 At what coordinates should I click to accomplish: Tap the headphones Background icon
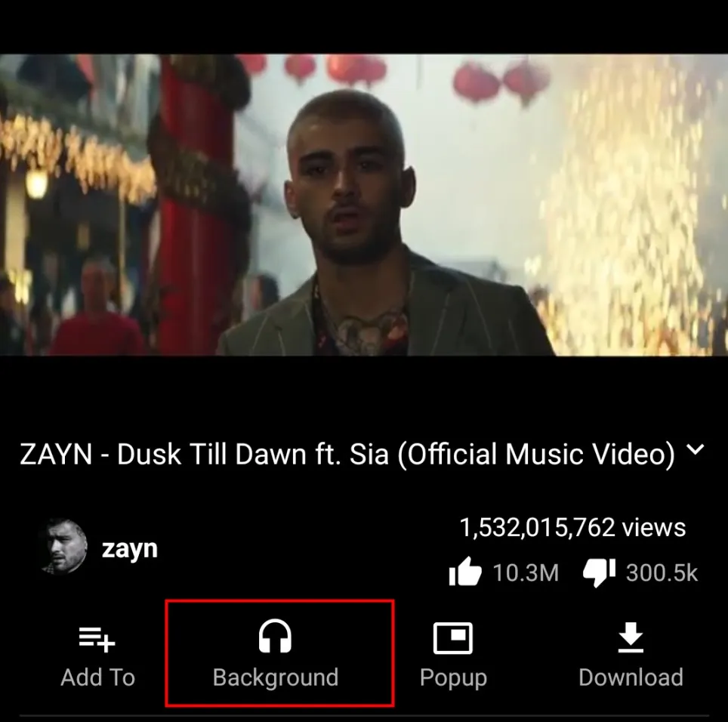pyautogui.click(x=275, y=636)
